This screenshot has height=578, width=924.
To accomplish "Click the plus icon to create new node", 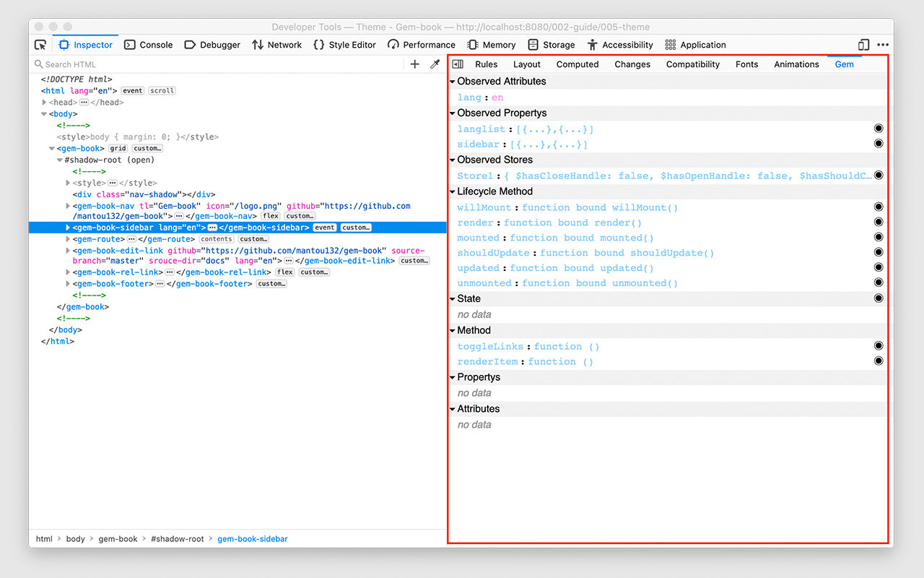I will pos(414,64).
